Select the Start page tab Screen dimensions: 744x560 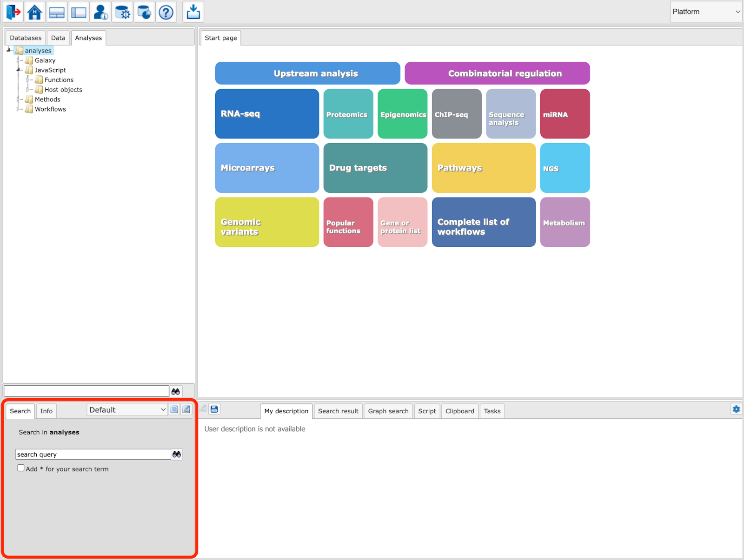(221, 38)
